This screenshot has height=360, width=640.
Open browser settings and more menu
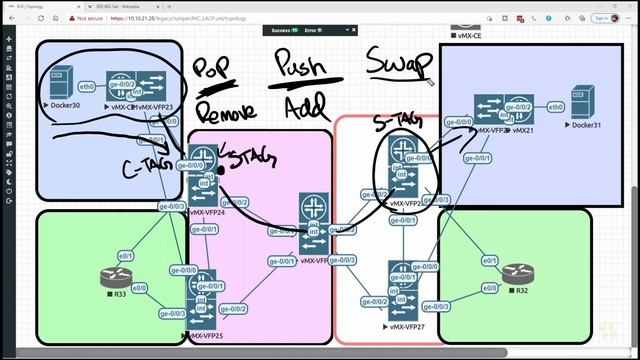pos(629,18)
